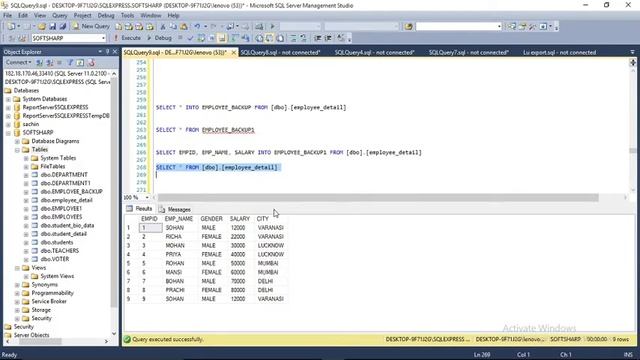Image resolution: width=640 pixels, height=360 pixels.
Task: Click the Decrease Indent icon
Action: 318,38
